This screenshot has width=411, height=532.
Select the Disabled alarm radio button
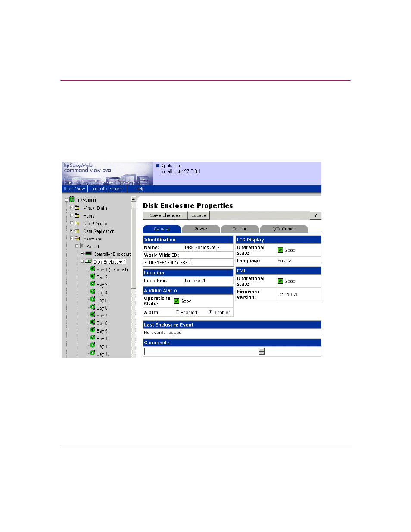(x=210, y=312)
